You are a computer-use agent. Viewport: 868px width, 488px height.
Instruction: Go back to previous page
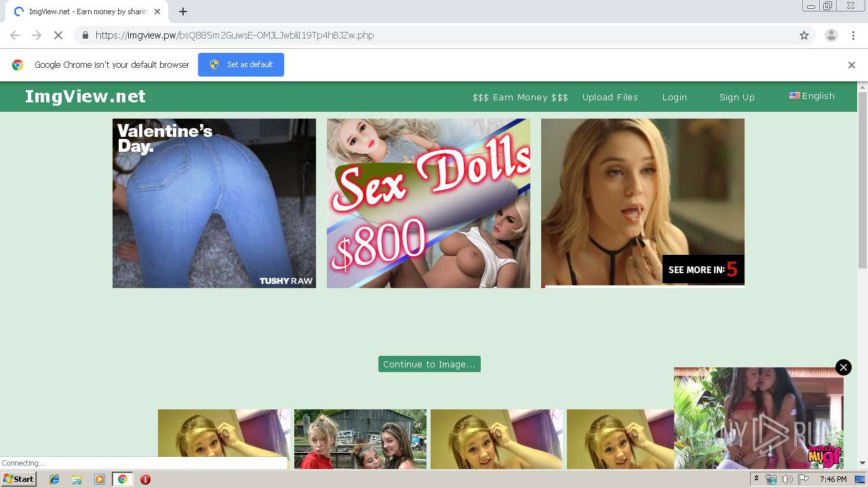pos(15,35)
